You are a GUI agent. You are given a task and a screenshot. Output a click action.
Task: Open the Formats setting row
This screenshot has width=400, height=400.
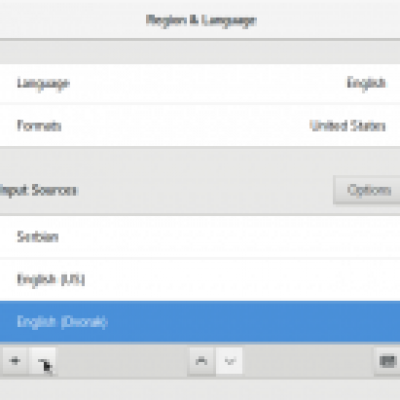[200, 126]
